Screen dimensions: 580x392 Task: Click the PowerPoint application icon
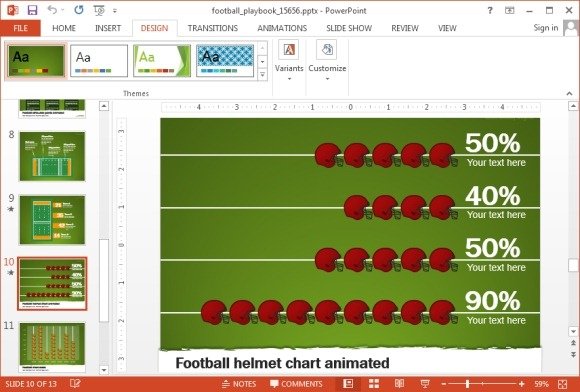pos(13,10)
